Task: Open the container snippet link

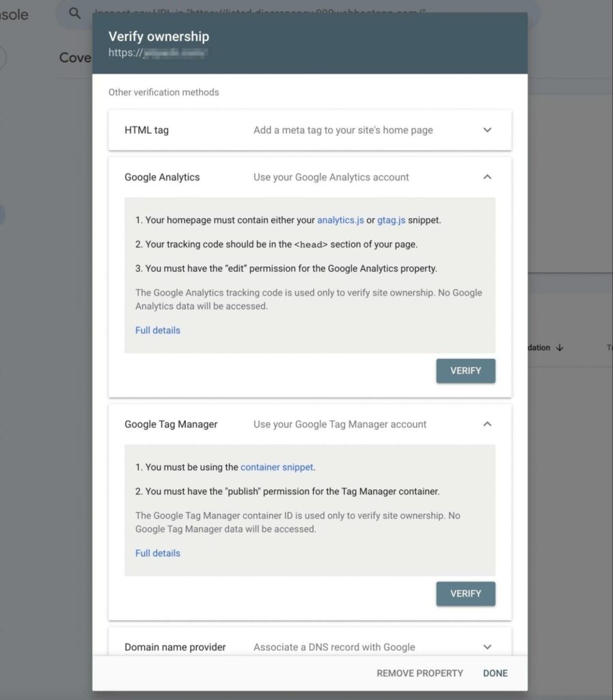Action: pos(277,467)
